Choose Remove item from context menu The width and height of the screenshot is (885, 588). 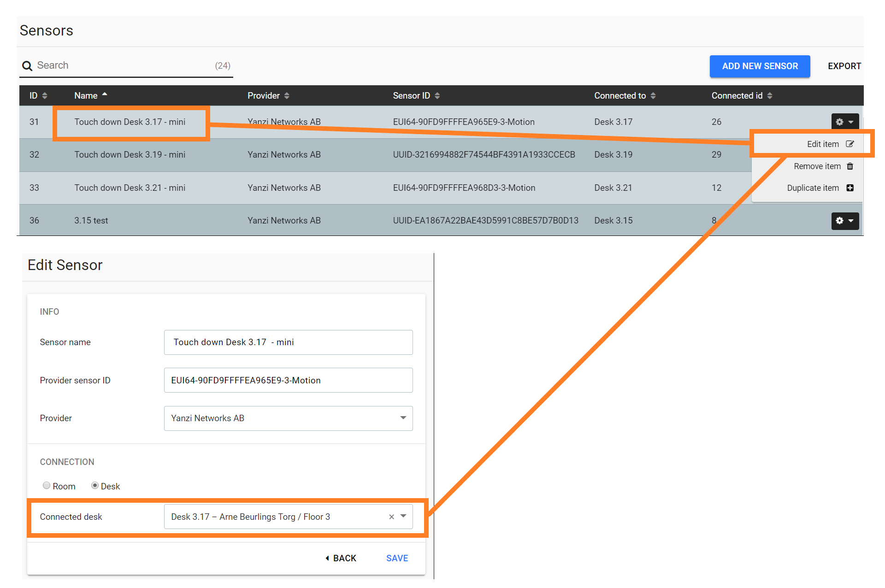(x=808, y=166)
